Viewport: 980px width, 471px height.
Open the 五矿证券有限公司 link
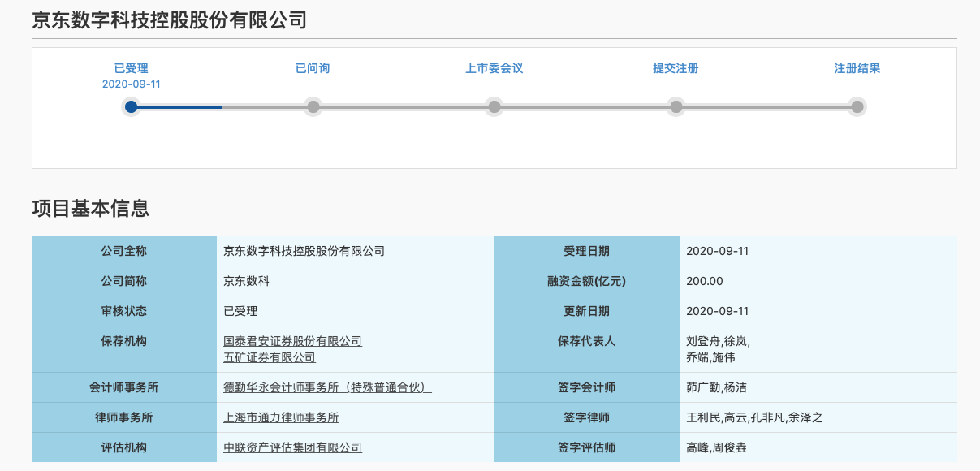(270, 357)
